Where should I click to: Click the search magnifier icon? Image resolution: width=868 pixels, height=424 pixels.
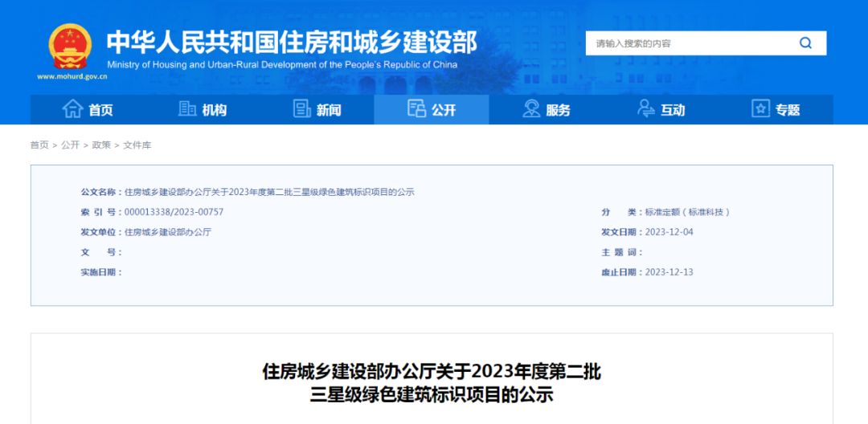805,43
